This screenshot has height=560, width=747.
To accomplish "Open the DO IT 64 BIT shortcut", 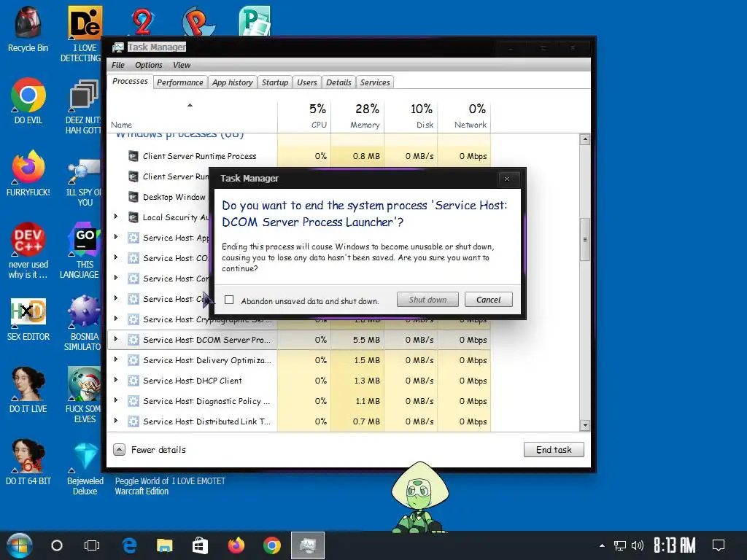I will pos(28,462).
